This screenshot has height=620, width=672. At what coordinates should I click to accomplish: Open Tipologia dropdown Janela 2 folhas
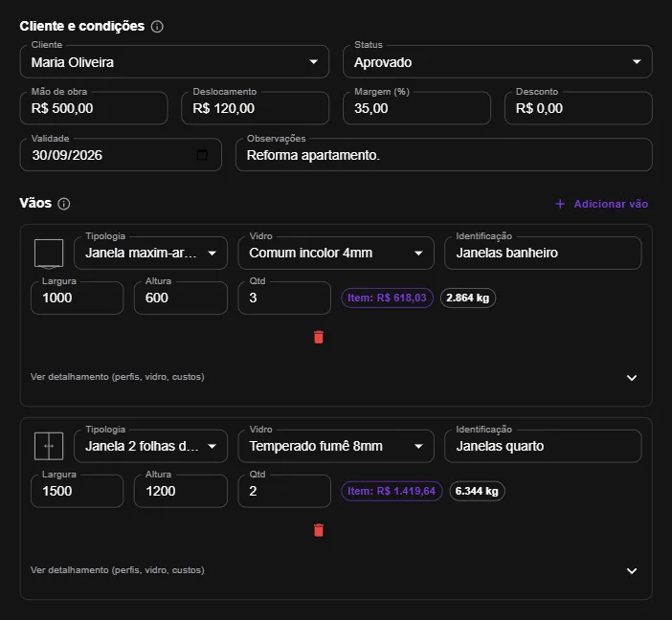tap(150, 446)
